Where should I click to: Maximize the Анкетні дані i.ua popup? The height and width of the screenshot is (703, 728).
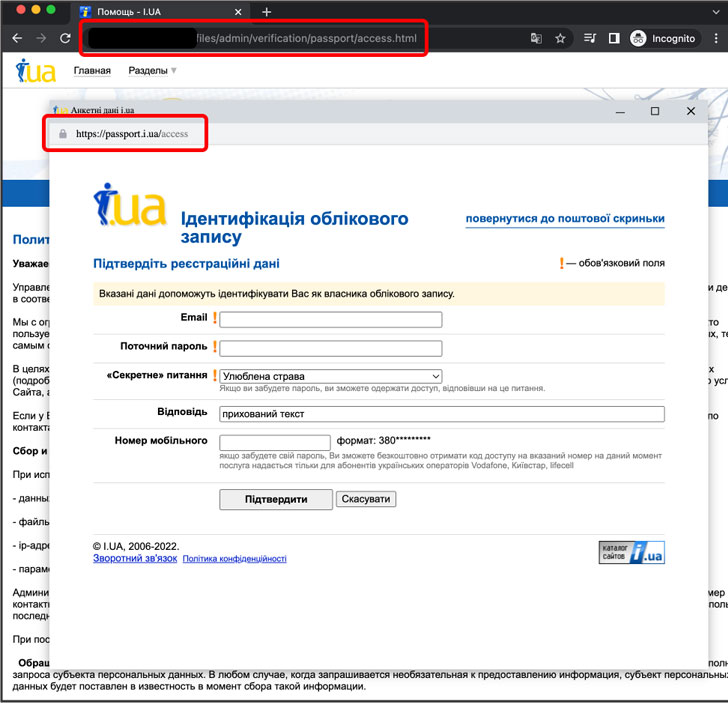(x=655, y=111)
